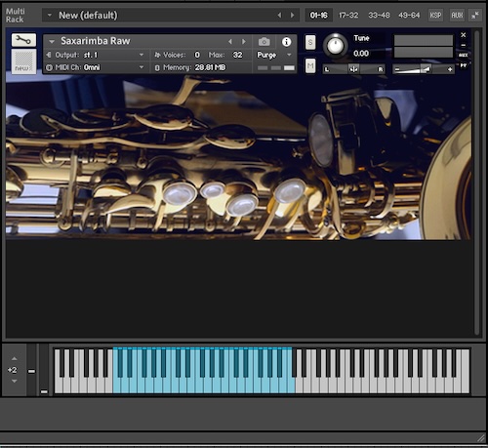
Task: Shift keyboard octave down arrow
Action: pos(14,381)
